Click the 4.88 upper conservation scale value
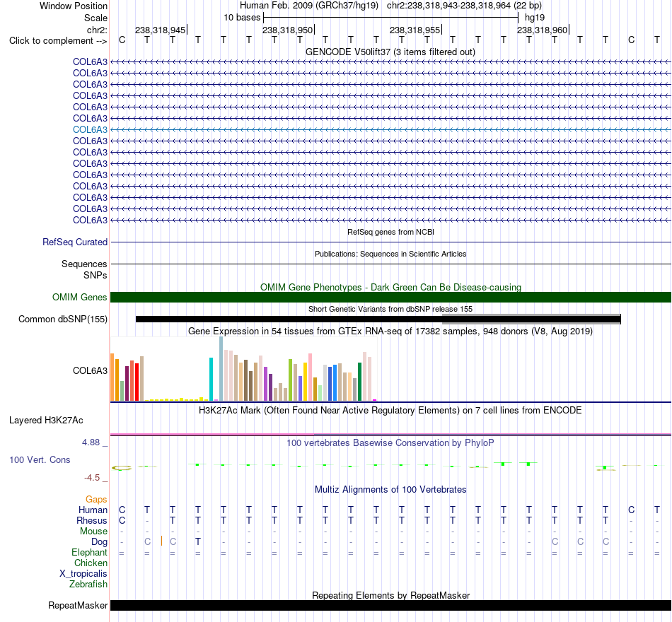672x622 pixels. click(91, 442)
